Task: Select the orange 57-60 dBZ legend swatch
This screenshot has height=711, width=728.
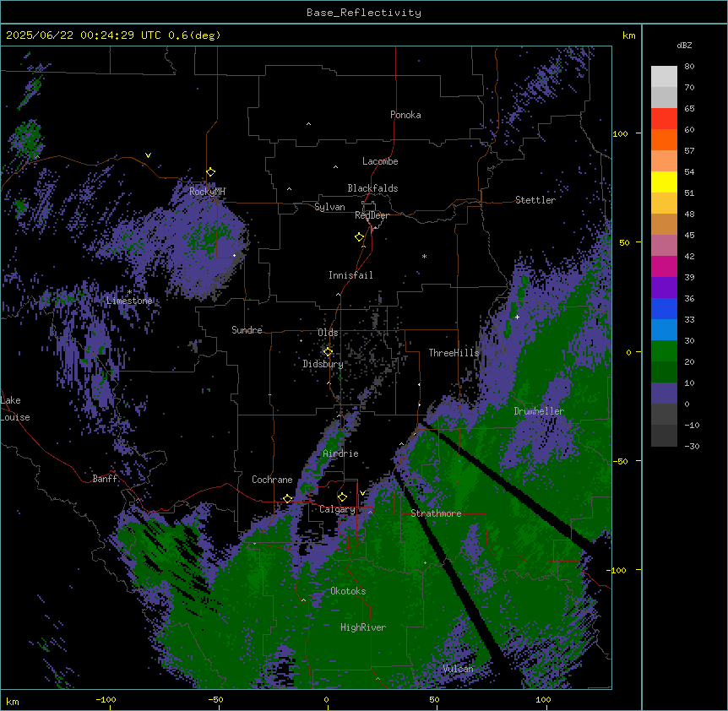Action: (664, 139)
